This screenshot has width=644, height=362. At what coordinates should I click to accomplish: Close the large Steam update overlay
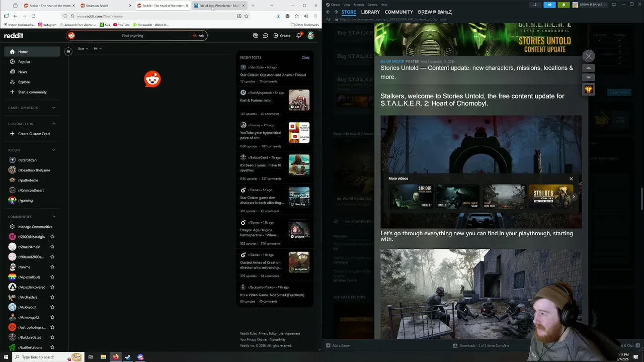point(588,56)
